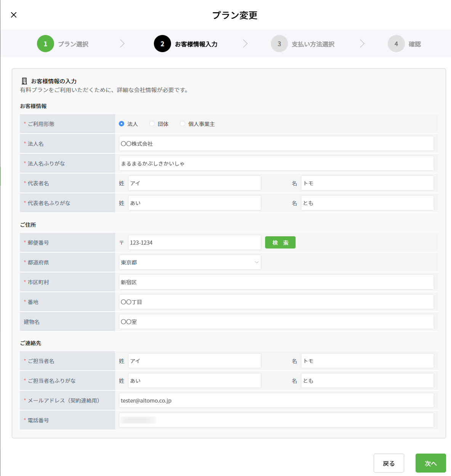
Task: Click the step 3 支払い方法選択 circle
Action: coord(279,44)
